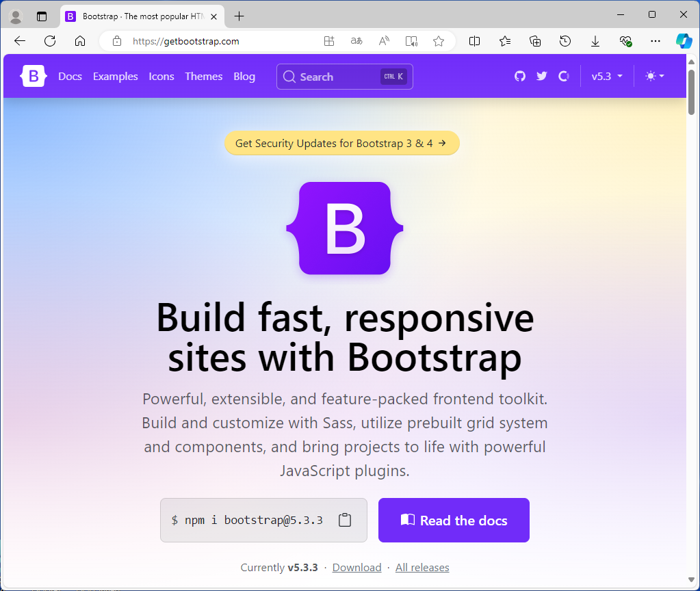The image size is (700, 591).
Task: Enter Immersive Reader mode
Action: [x=411, y=41]
